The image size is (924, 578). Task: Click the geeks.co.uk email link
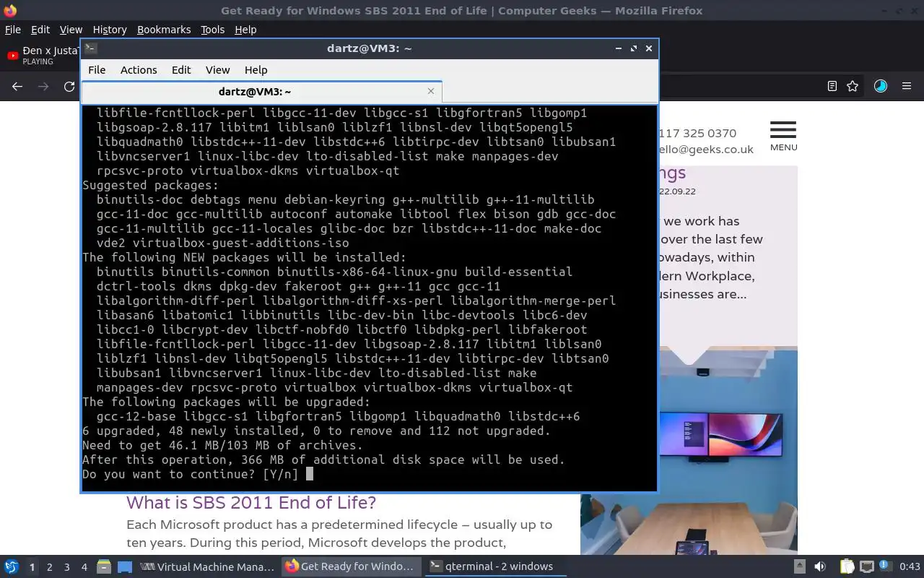click(706, 150)
